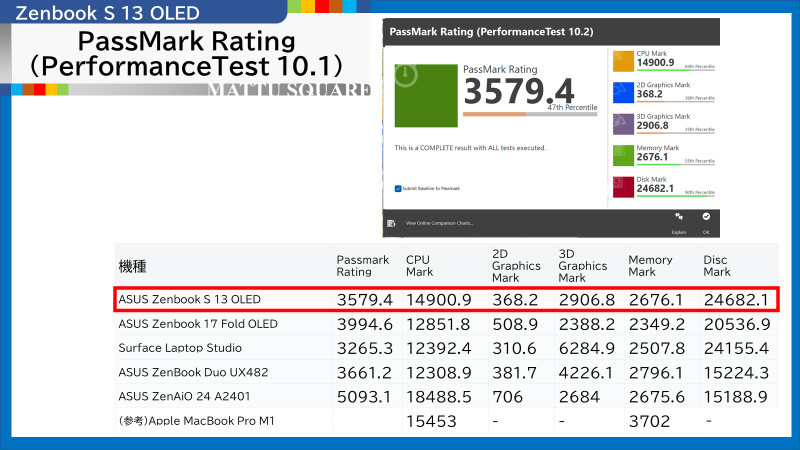The image size is (800, 450).
Task: Click the Passmark Rating column header
Action: coord(362,266)
